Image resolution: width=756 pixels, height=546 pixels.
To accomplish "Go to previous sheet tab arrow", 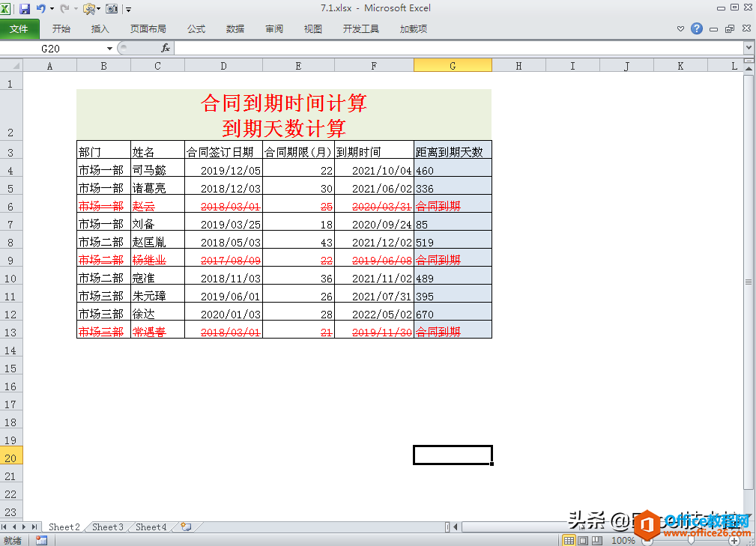I will [x=14, y=527].
